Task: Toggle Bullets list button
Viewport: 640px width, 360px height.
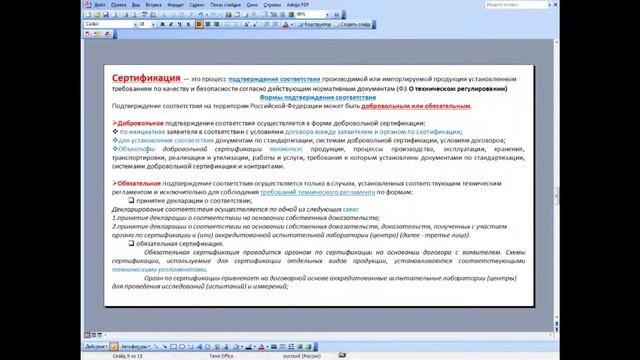Action: click(x=236, y=24)
